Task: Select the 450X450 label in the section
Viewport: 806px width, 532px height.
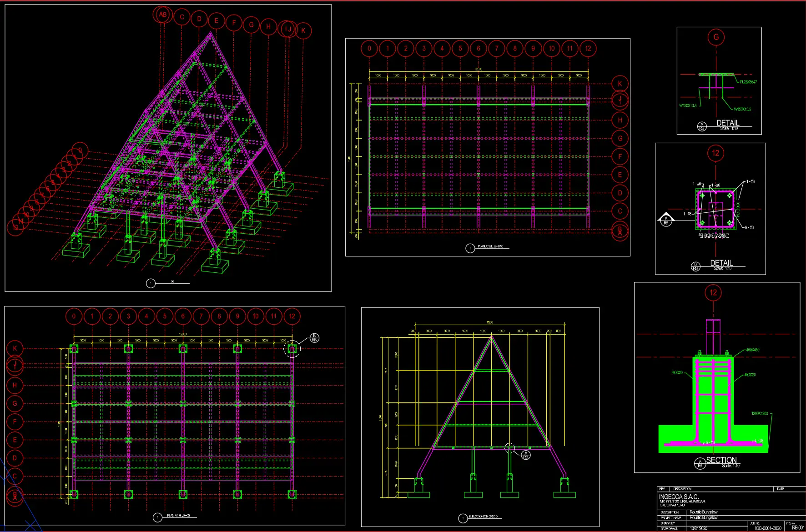Action: pos(753,350)
